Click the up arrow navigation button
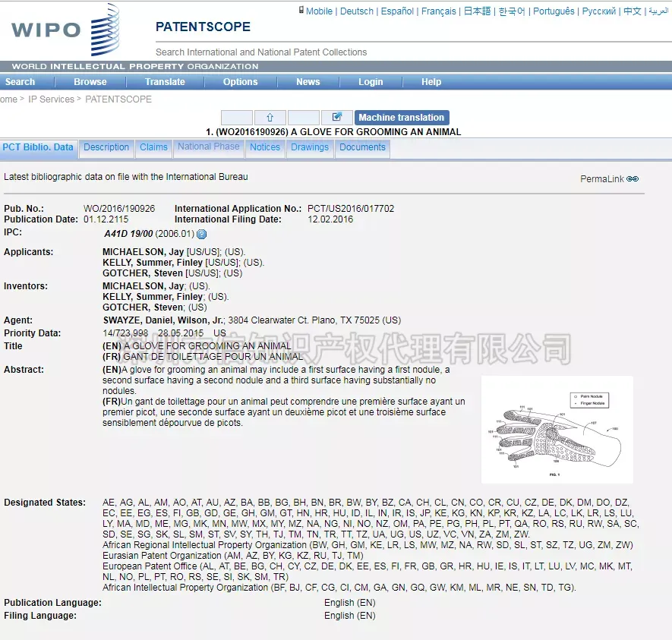672x640 pixels. click(x=270, y=118)
